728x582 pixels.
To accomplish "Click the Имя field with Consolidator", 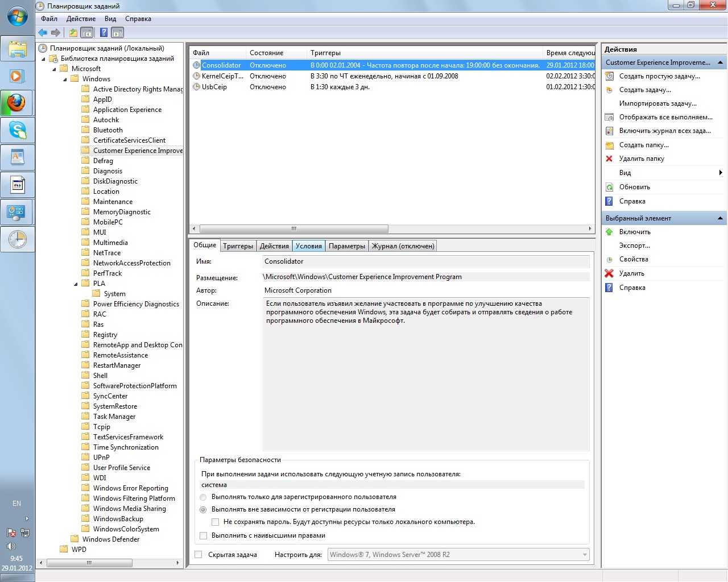I will (x=426, y=261).
